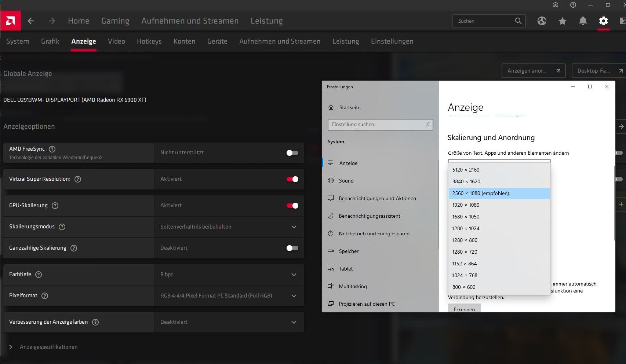Image resolution: width=626 pixels, height=364 pixels.
Task: Click the Speicher storage icon
Action: pyautogui.click(x=331, y=251)
